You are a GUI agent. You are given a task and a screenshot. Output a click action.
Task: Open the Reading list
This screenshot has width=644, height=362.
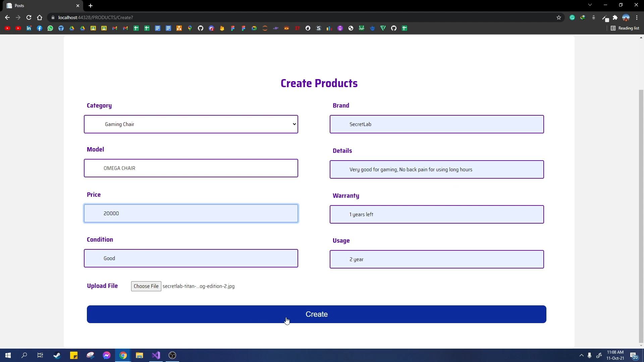pyautogui.click(x=625, y=28)
